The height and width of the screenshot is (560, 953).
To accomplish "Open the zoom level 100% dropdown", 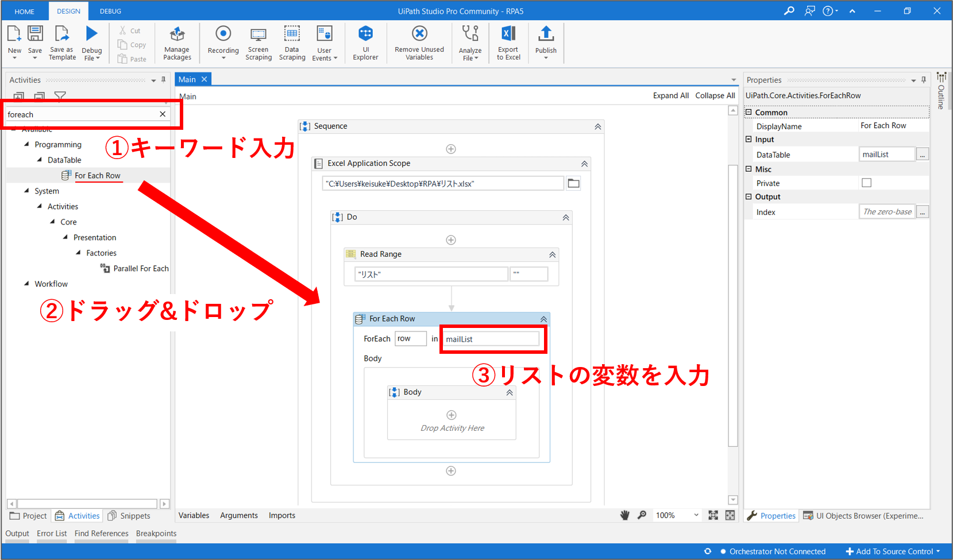I will point(696,515).
